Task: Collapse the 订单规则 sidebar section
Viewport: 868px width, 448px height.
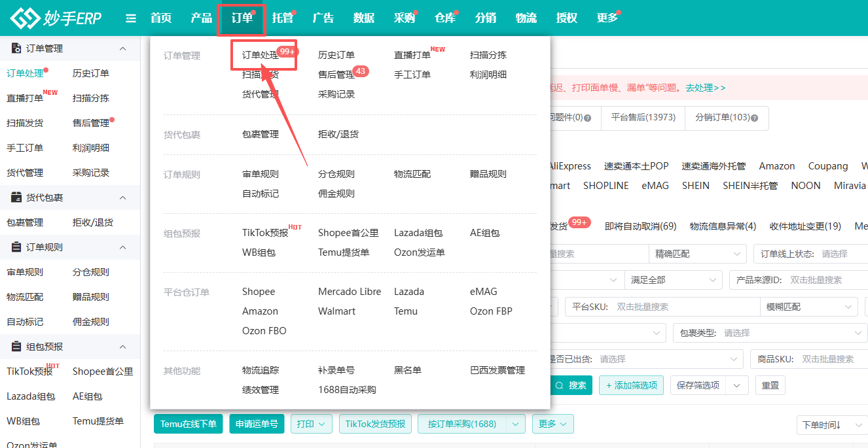Action: pyautogui.click(x=122, y=247)
